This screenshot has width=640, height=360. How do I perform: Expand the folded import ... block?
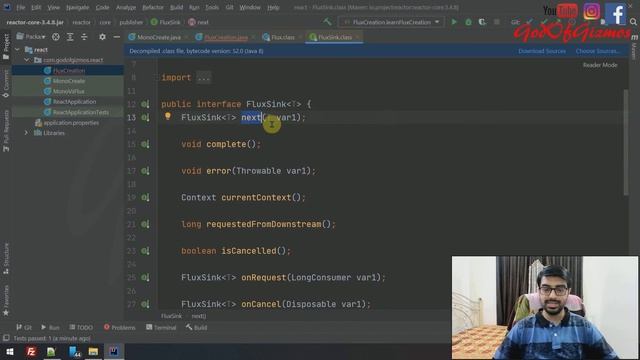[203, 78]
